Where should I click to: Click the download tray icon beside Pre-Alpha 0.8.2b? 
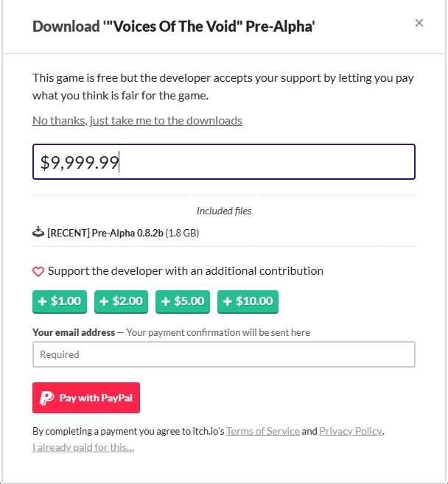[x=38, y=232]
